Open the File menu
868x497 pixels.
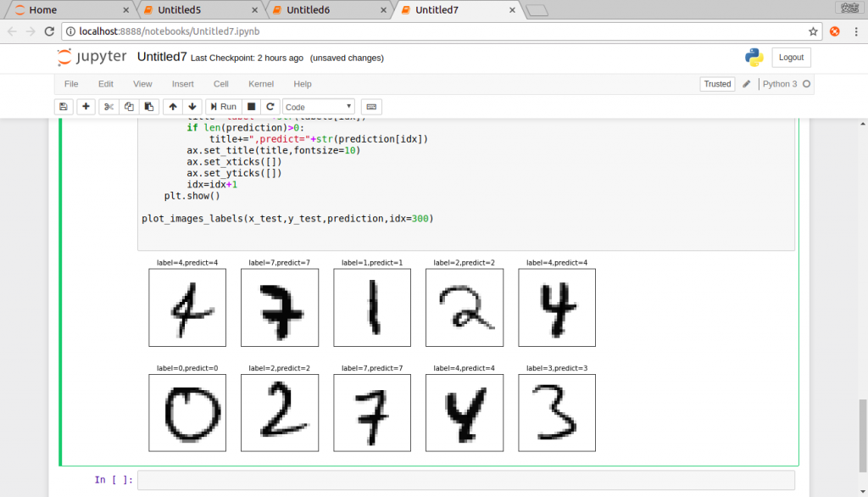coord(71,84)
